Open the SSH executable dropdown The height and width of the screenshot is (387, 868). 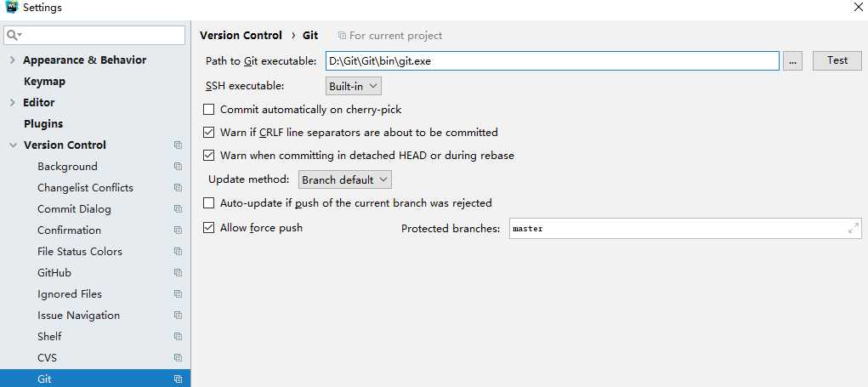354,86
